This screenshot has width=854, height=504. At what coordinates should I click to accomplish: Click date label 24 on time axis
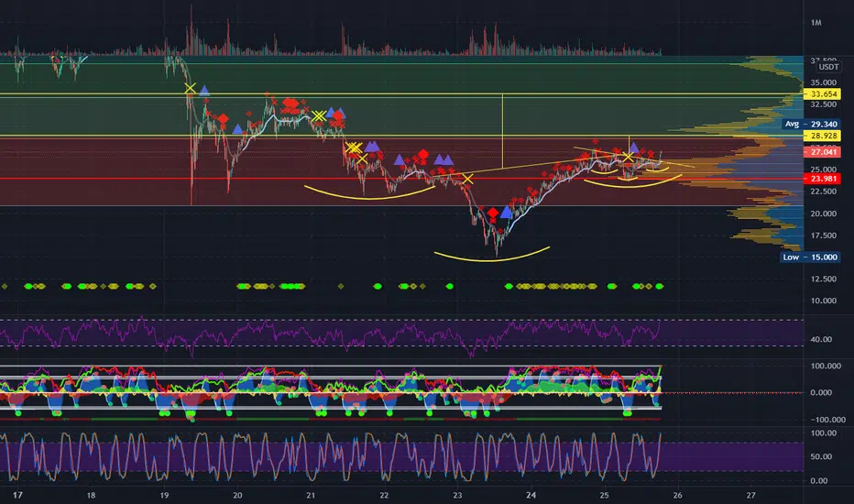click(531, 495)
